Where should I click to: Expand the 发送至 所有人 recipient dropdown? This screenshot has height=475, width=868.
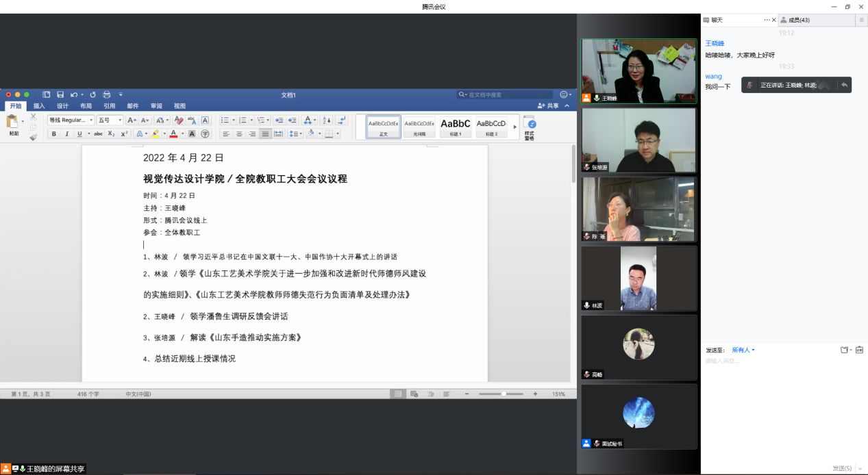(x=743, y=350)
